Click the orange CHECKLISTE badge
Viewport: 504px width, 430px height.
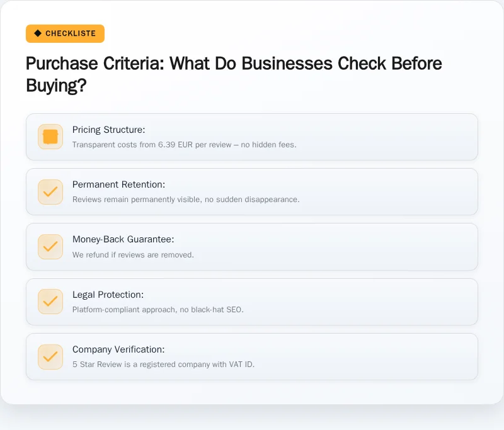click(65, 33)
